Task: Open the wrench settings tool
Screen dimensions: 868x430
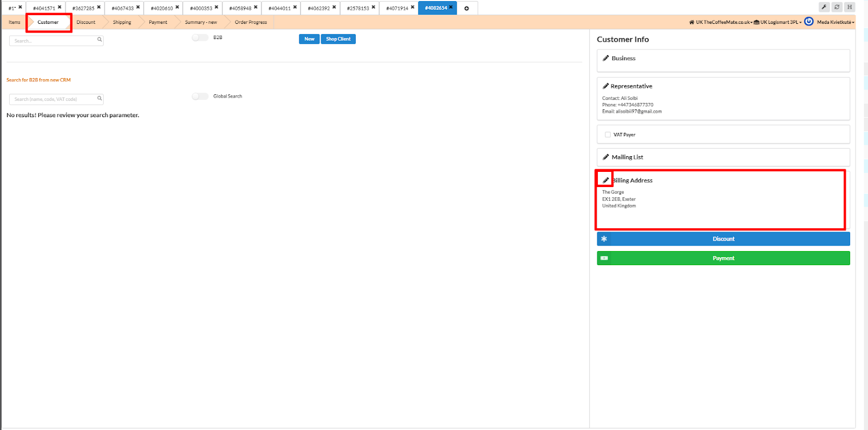Action: coord(824,7)
